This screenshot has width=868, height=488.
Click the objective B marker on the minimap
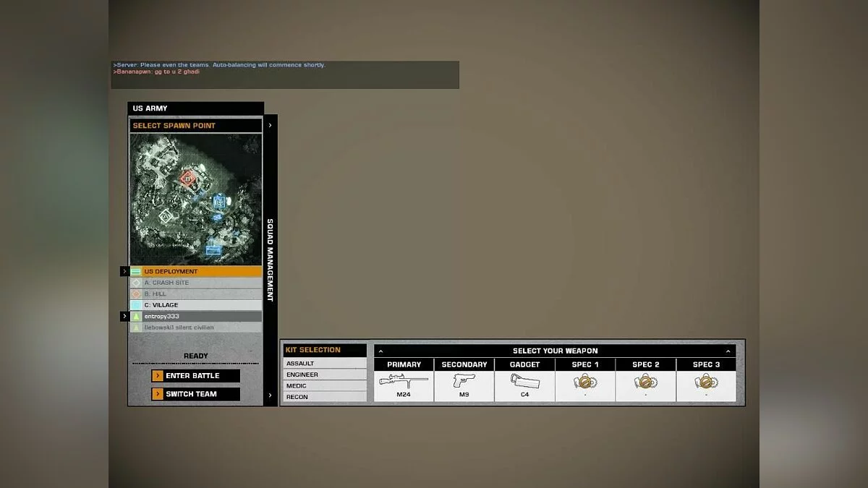click(x=187, y=177)
